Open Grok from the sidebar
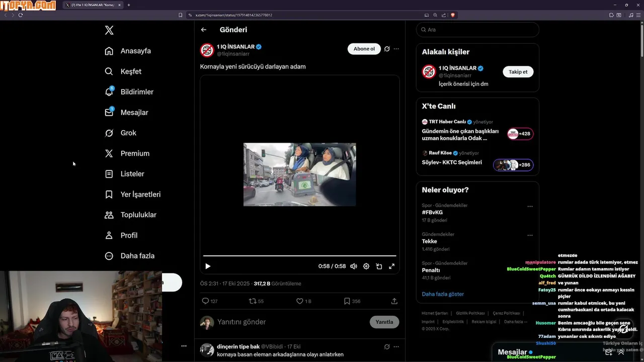The width and height of the screenshot is (644, 362). click(120, 133)
